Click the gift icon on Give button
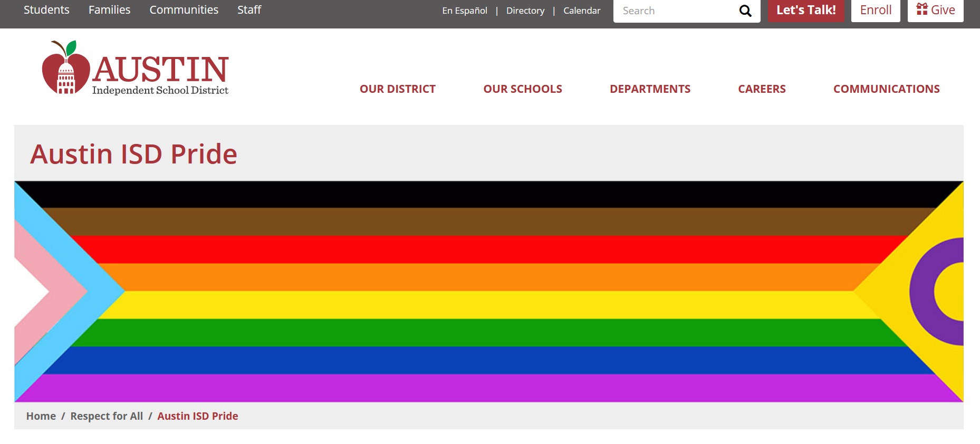This screenshot has width=980, height=444. pyautogui.click(x=922, y=9)
